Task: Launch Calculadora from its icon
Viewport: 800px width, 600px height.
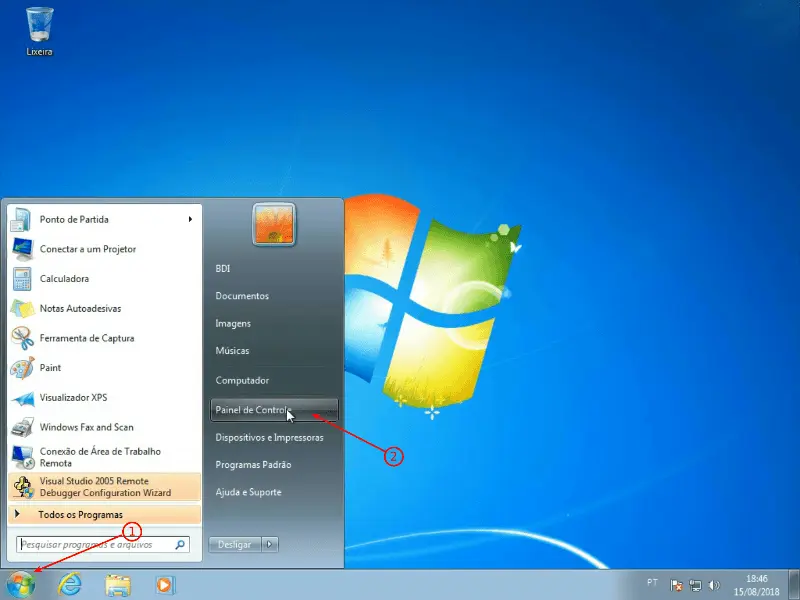Action: tap(22, 279)
